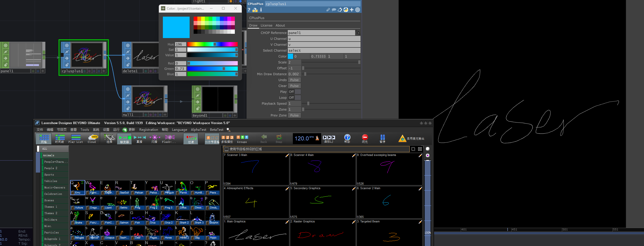Screen dimensions: 644x246
Task: Enable Flash (闪播) cue mode
Action: (x=154, y=139)
